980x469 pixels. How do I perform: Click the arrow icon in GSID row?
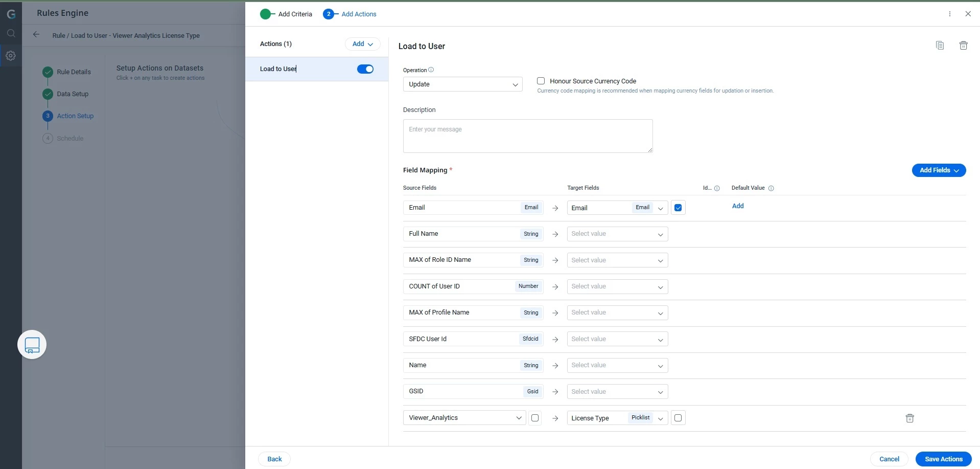555,392
